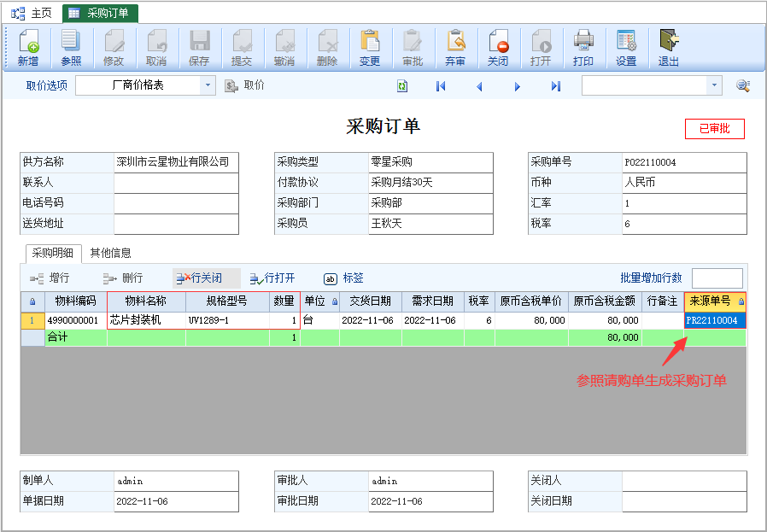Switch to the 采购明细 tab
The height and width of the screenshot is (532, 767).
point(53,254)
